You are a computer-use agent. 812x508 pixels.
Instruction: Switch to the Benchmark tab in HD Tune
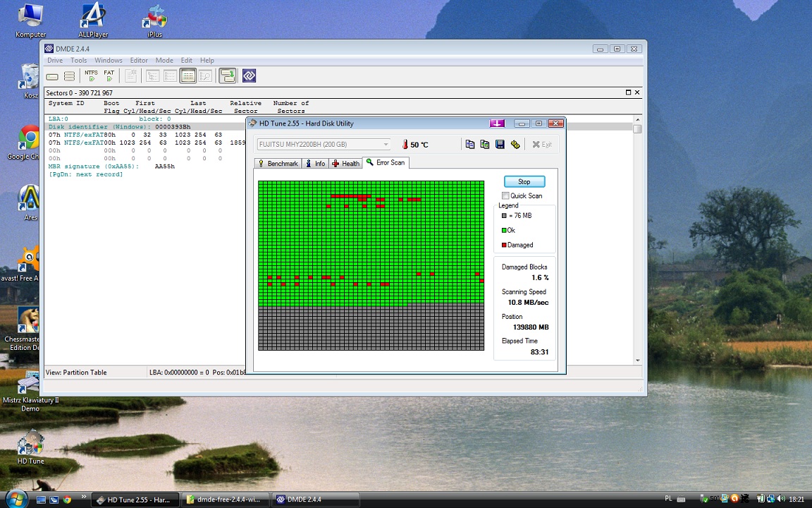click(x=278, y=163)
